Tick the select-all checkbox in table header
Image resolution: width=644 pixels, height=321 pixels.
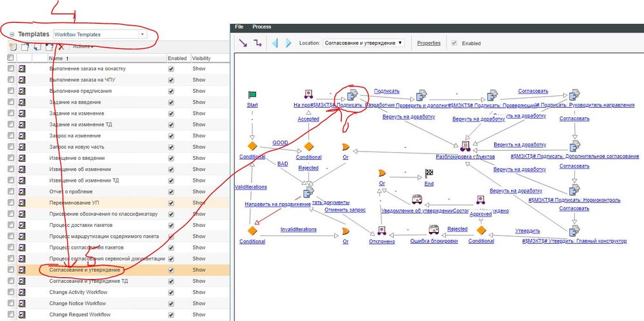pyautogui.click(x=11, y=58)
